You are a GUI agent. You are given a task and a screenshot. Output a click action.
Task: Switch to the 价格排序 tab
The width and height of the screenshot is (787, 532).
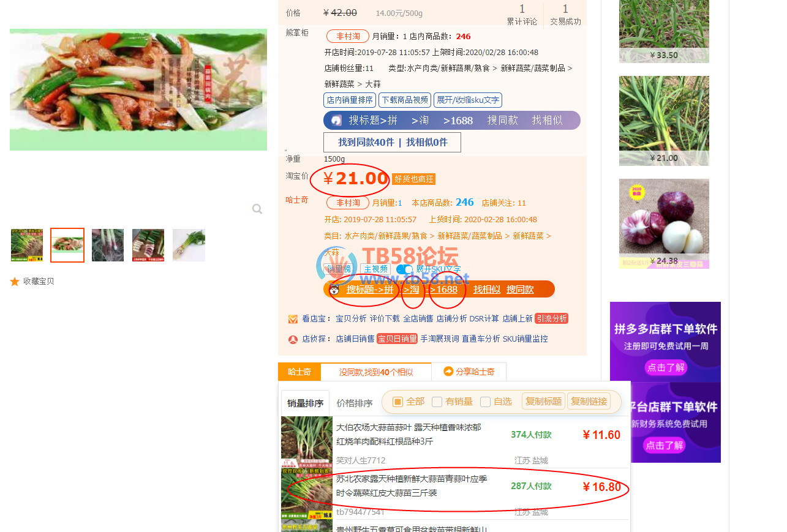click(355, 403)
